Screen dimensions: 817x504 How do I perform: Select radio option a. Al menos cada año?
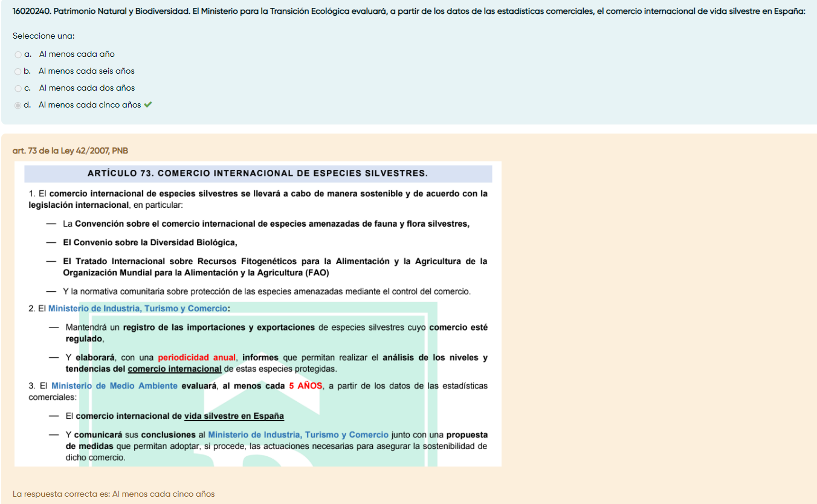click(x=18, y=54)
